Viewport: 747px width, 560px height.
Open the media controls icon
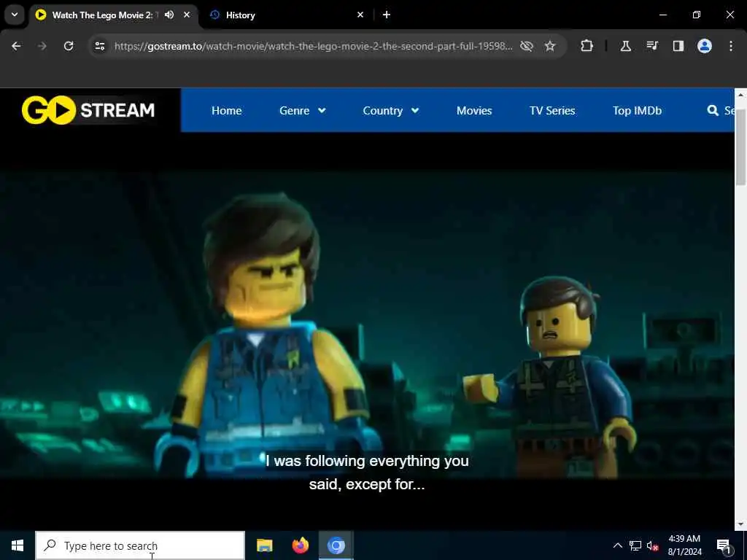coord(652,46)
